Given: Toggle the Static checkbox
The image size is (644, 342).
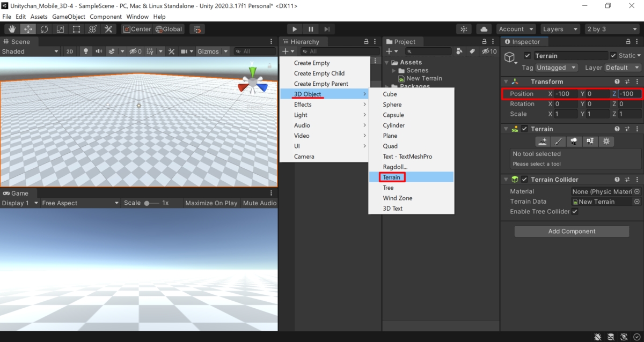Looking at the screenshot, I should pyautogui.click(x=613, y=56).
